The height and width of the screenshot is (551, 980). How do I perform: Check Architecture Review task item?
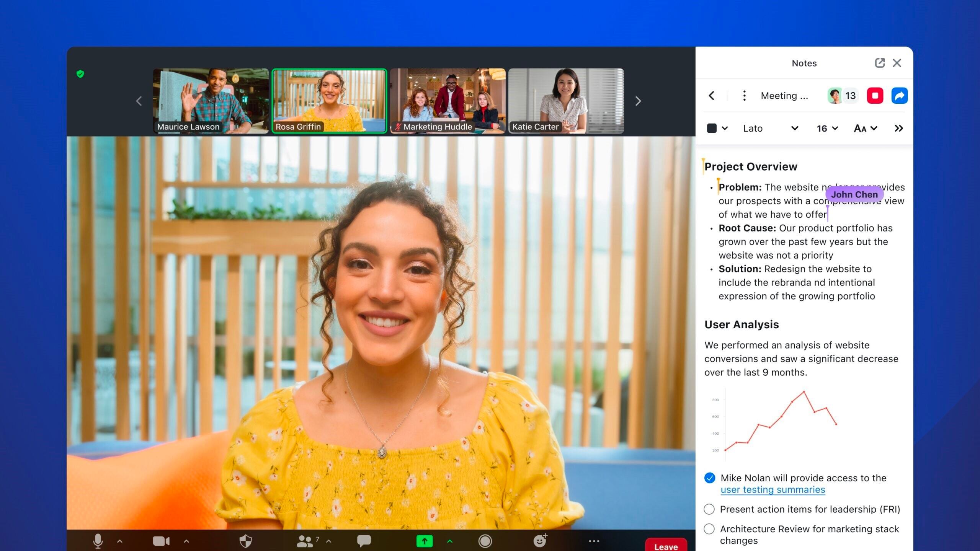pos(709,529)
